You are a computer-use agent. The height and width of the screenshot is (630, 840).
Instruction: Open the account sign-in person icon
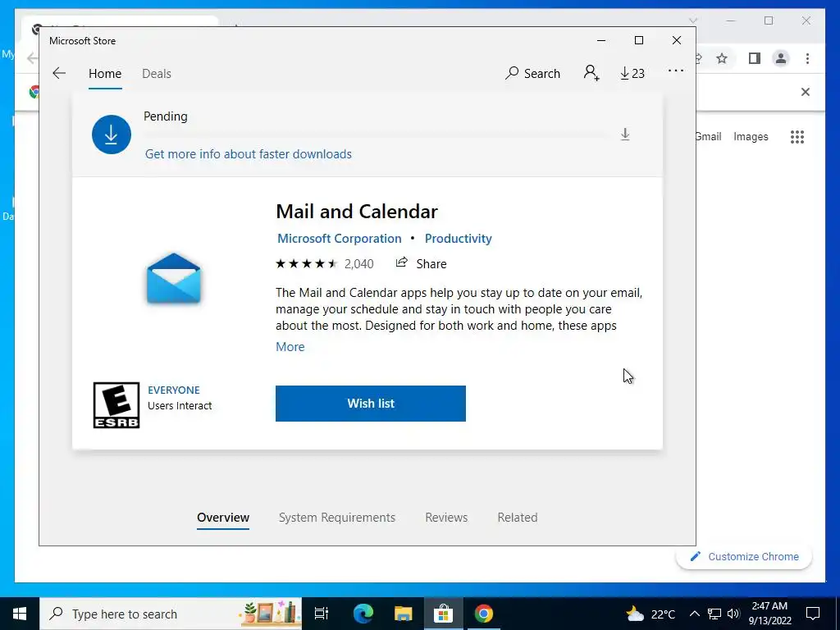click(591, 73)
